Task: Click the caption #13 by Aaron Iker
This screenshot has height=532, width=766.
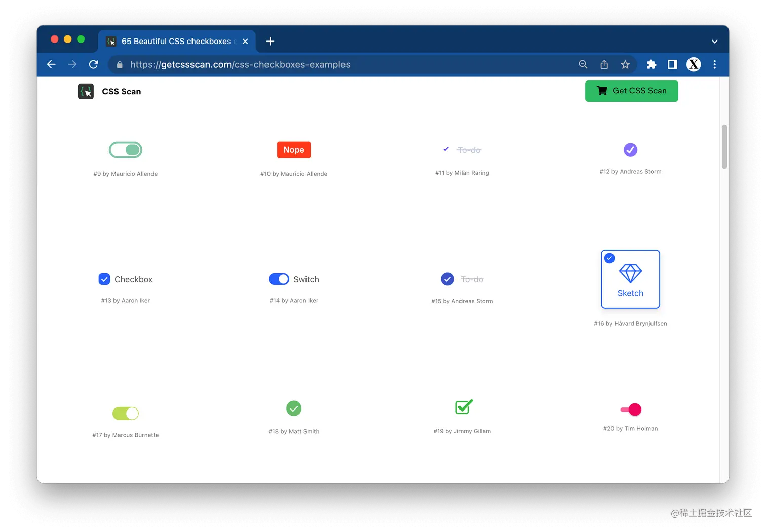Action: [x=126, y=301]
